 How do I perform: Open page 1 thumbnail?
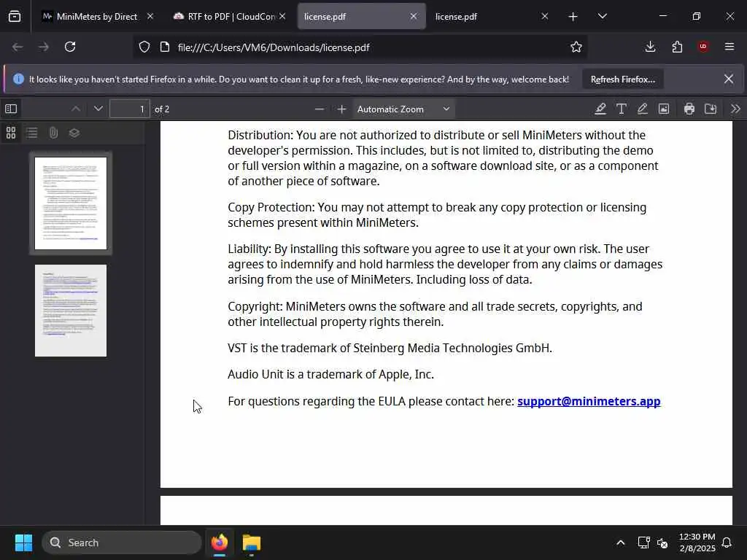[x=71, y=203]
